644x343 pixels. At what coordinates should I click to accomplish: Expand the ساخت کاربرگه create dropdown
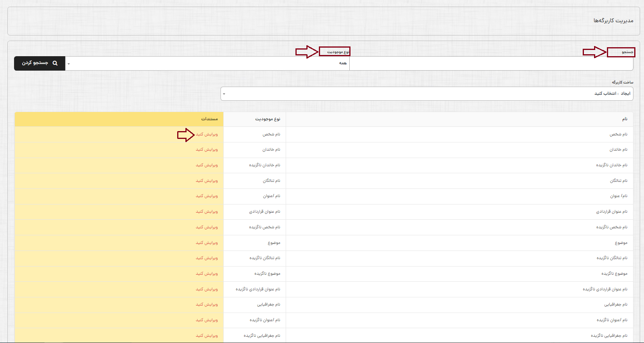pos(426,94)
